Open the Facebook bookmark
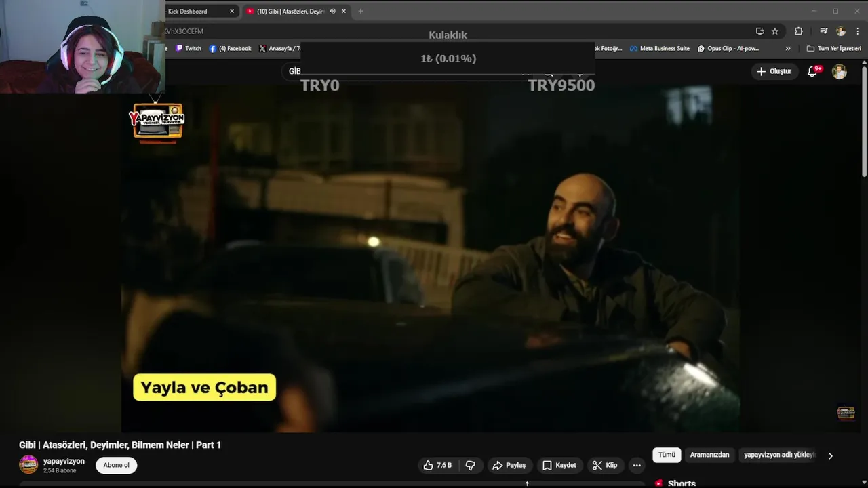This screenshot has height=488, width=868. [231, 49]
